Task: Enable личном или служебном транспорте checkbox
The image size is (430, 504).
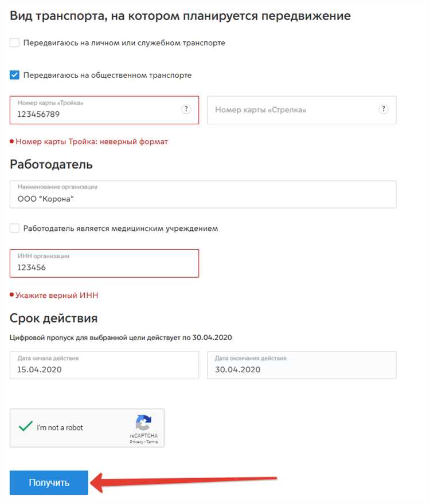Action: point(14,42)
